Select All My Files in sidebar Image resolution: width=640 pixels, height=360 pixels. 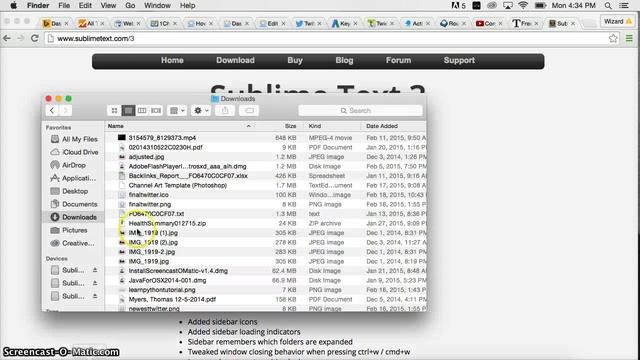(74, 139)
